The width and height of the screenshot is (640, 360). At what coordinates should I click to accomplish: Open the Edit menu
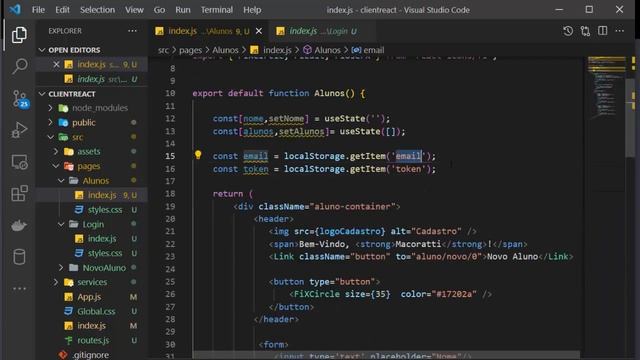coord(62,10)
